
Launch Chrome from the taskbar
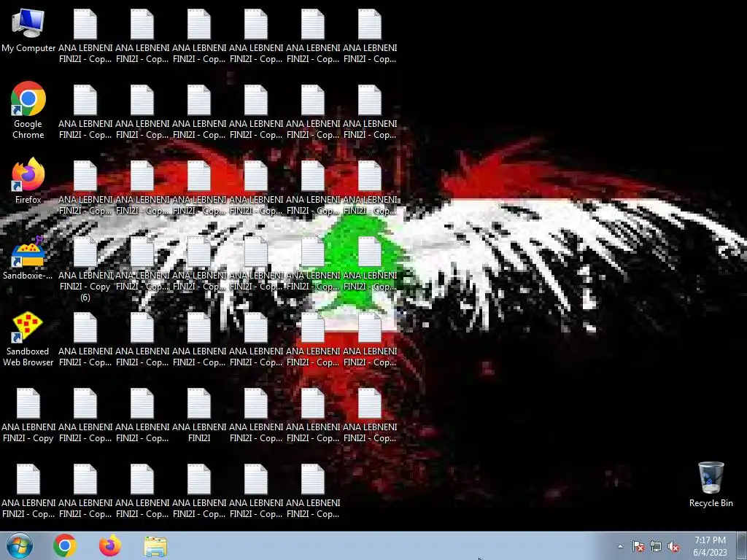[x=65, y=545]
